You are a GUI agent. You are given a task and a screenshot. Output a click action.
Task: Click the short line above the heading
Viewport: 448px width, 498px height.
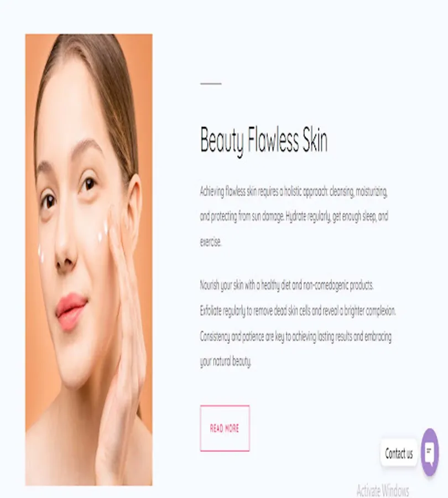click(x=211, y=84)
